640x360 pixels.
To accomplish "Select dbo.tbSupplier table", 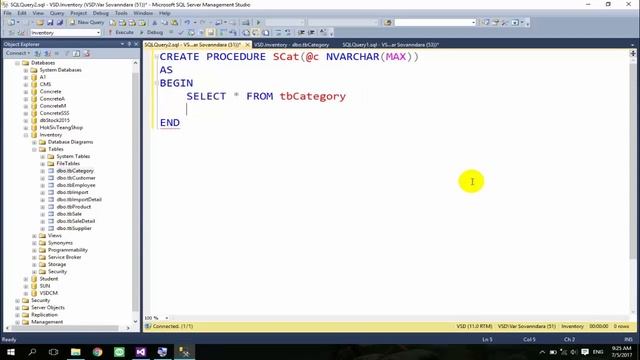I will point(74,229).
